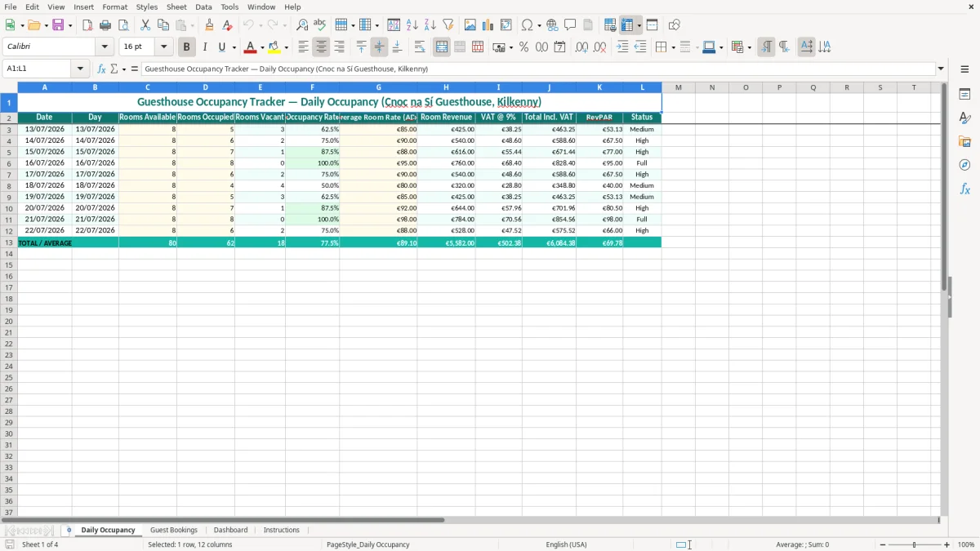Screen dimensions: 980x551
Task: Adjust the zoom slider in status bar
Action: pos(915,544)
